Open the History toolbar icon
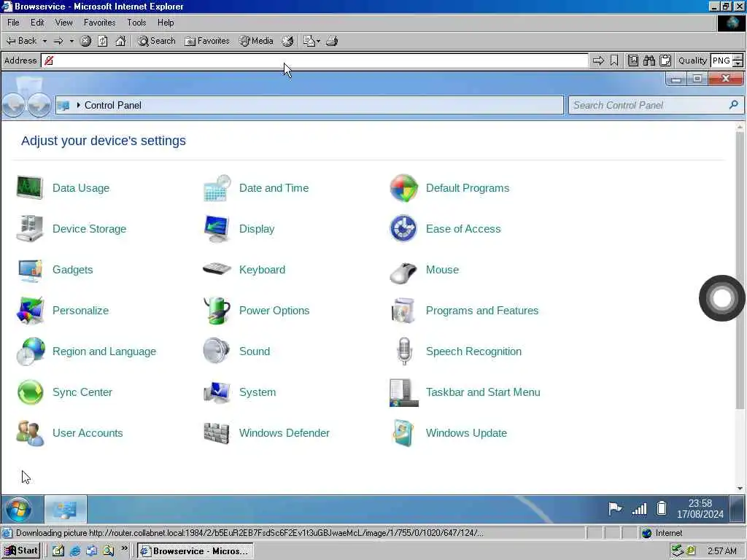The height and width of the screenshot is (560, 747). [x=287, y=41]
